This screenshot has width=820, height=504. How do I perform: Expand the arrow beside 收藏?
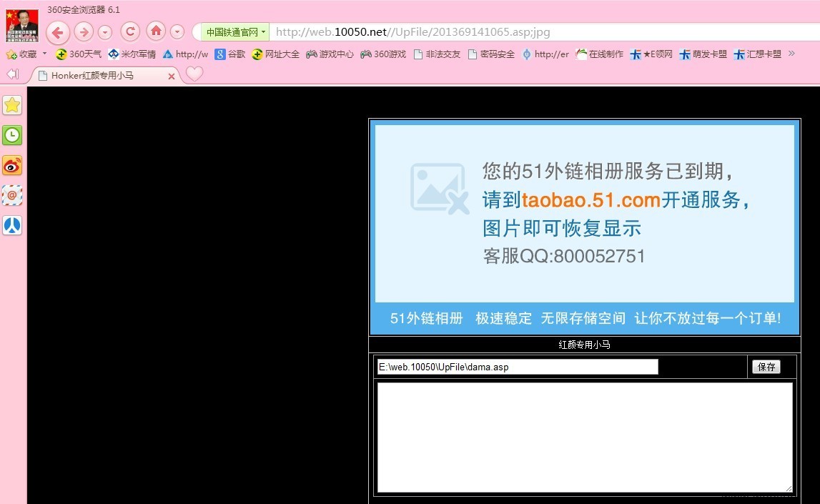[x=44, y=54]
